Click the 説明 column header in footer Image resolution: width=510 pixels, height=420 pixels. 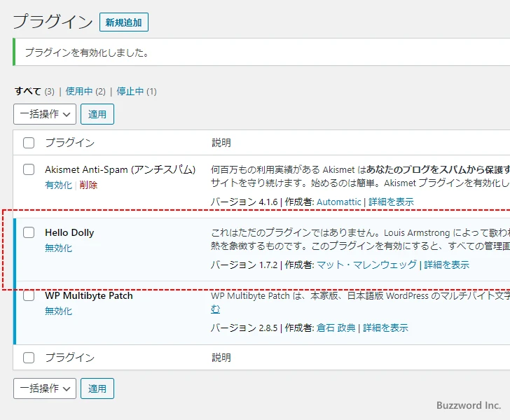pos(221,358)
